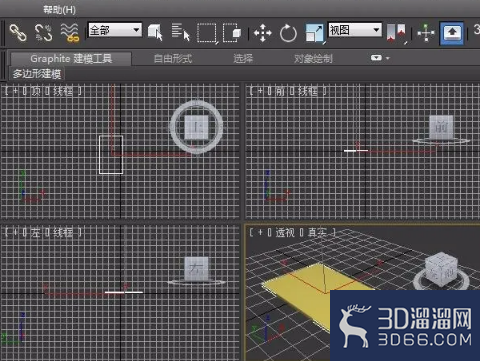Open the Select by Name list icon
480x361 pixels.
click(180, 33)
